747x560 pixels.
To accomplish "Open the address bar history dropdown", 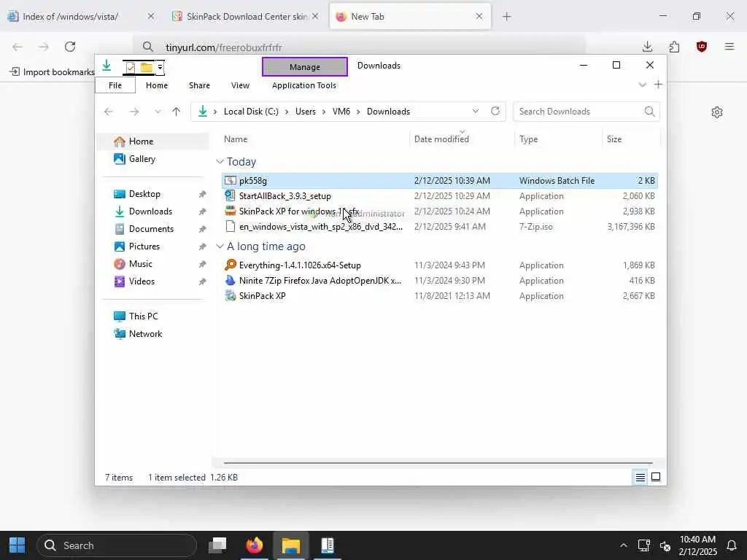I will tap(475, 111).
